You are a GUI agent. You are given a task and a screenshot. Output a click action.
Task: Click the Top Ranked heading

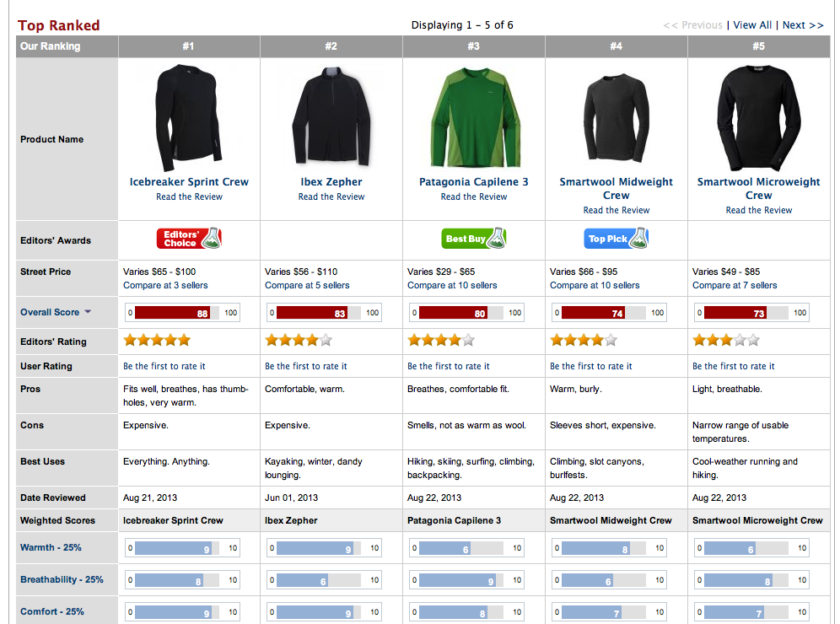59,25
